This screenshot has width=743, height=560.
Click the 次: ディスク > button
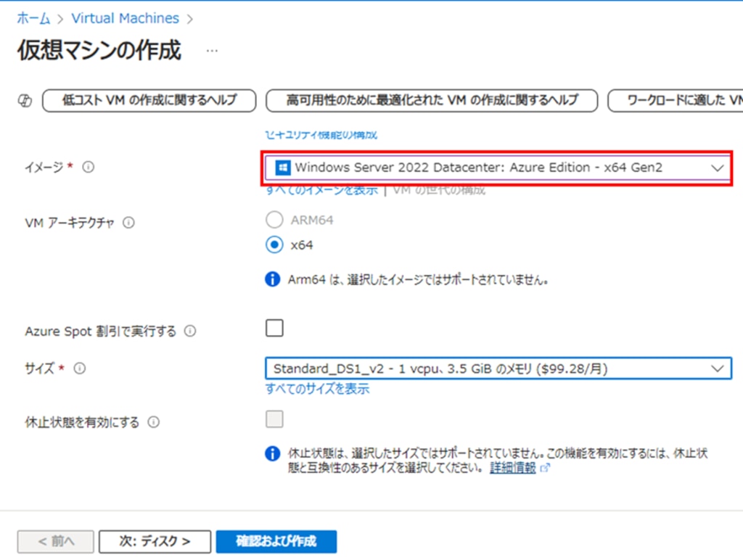155,542
